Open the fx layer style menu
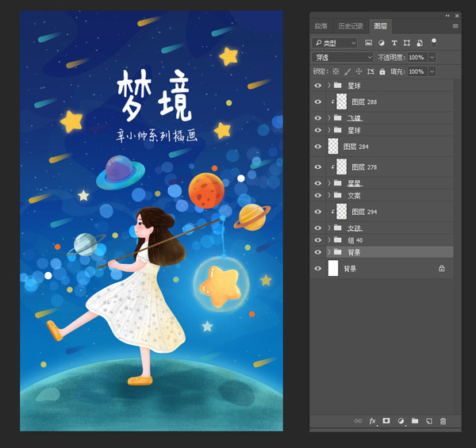The image size is (476, 448). 373,421
